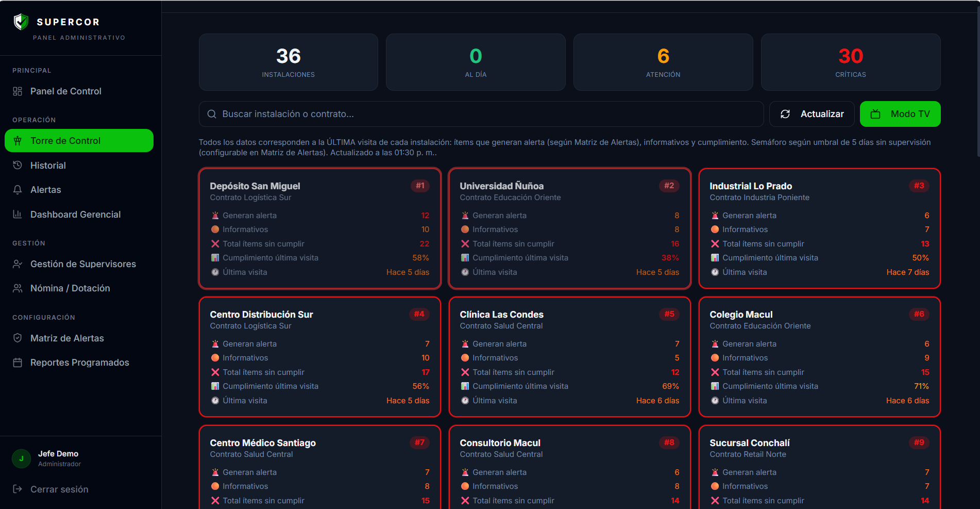Click the Jefe Demo user name
This screenshot has width=980, height=509.
click(x=58, y=454)
